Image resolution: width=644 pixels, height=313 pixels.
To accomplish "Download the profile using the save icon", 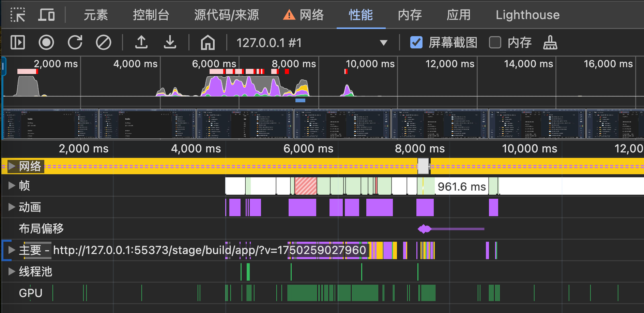I will pyautogui.click(x=170, y=43).
